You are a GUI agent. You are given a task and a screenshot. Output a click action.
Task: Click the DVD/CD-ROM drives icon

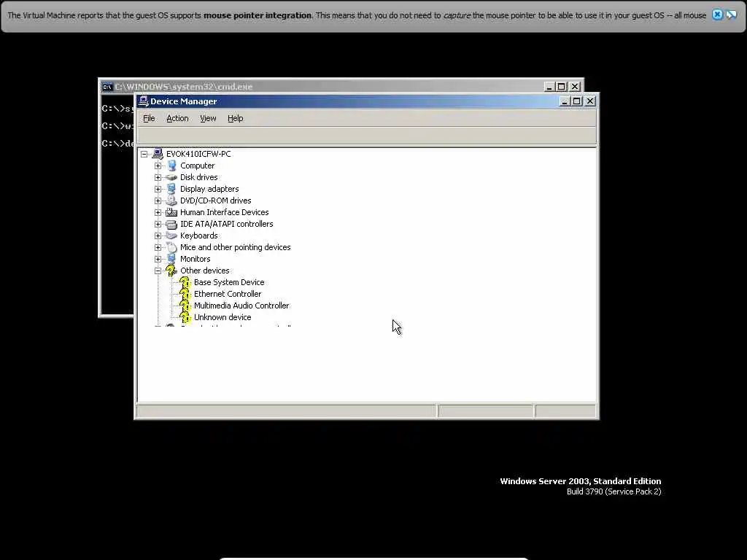click(x=171, y=201)
